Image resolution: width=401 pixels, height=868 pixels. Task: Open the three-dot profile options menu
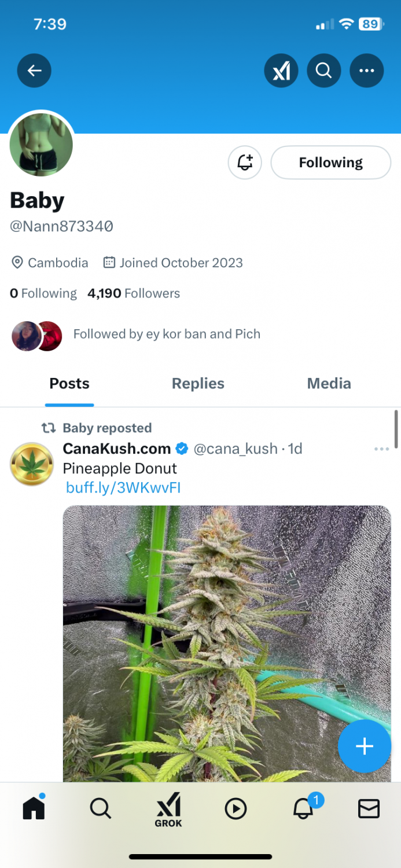(366, 71)
